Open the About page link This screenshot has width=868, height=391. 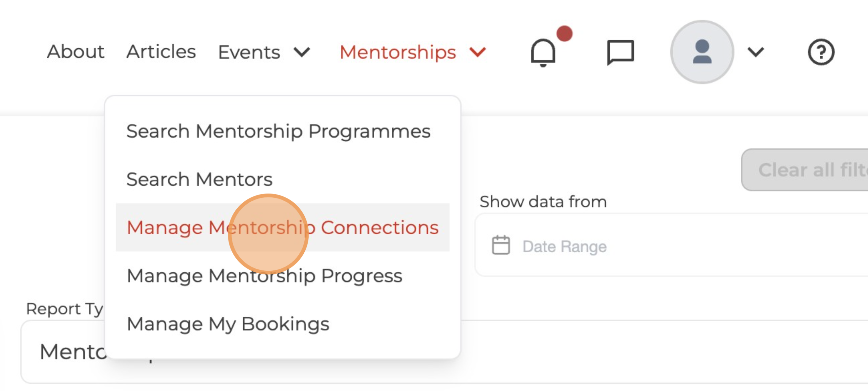(x=76, y=52)
